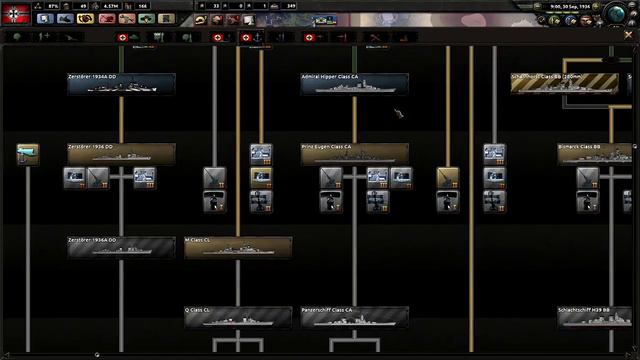Open the second blue top-bar menu button
Screen dimensions: 640x360
pyautogui.click(x=65, y=19)
